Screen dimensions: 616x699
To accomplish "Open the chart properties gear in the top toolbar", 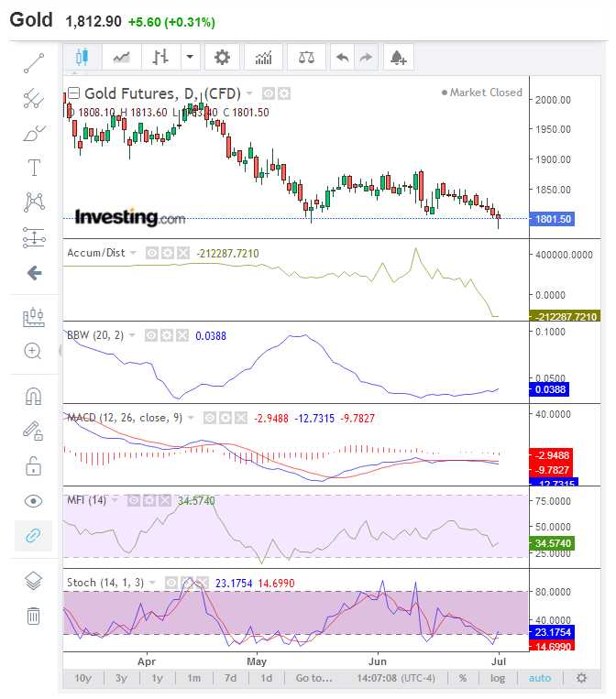I will click(x=222, y=58).
